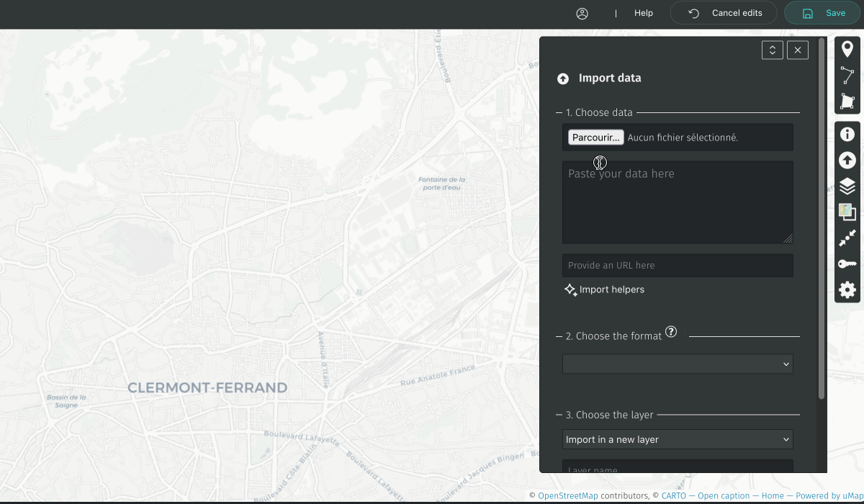Viewport: 864px width, 504px height.
Task: Save the map
Action: (x=823, y=13)
